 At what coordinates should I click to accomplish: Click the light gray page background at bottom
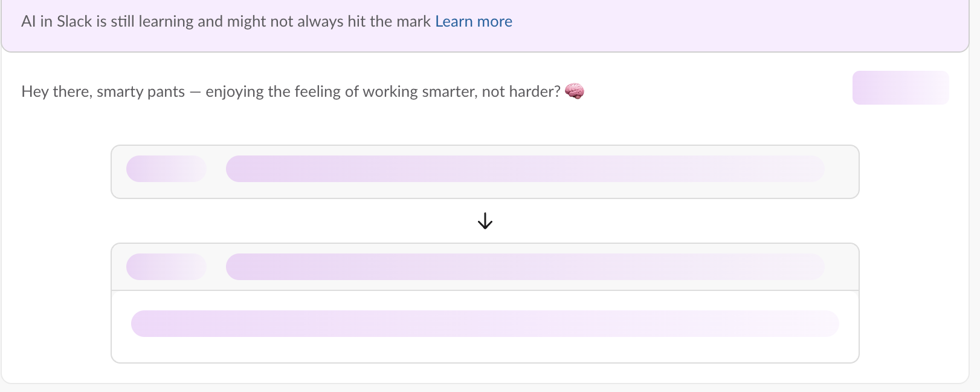[x=483, y=388]
